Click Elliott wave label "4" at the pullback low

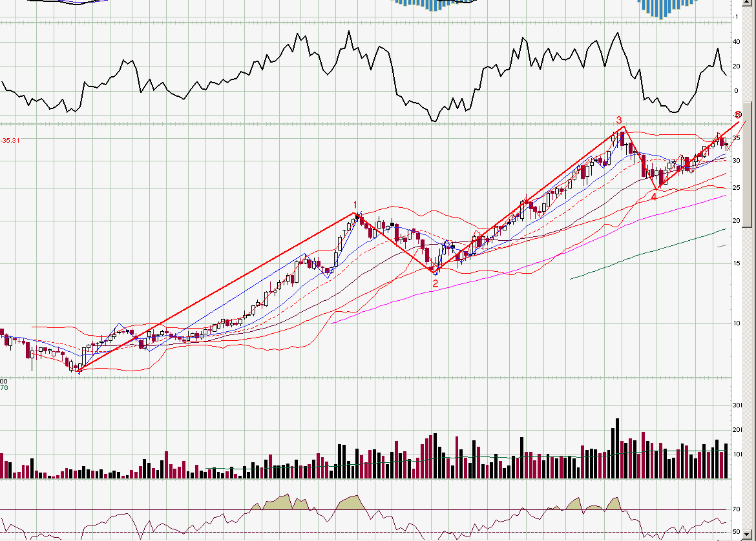tap(654, 197)
